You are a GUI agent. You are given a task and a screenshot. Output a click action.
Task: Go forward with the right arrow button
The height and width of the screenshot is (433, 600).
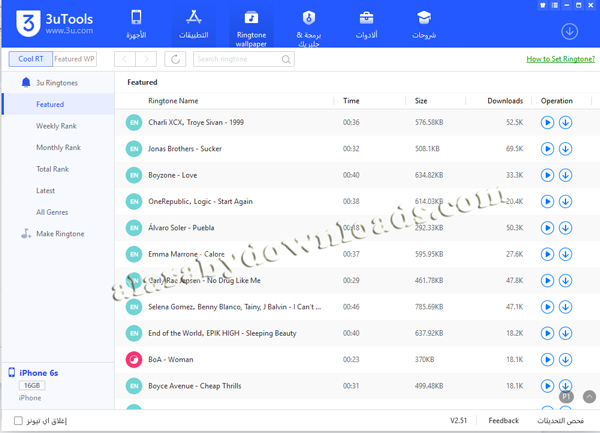(146, 59)
